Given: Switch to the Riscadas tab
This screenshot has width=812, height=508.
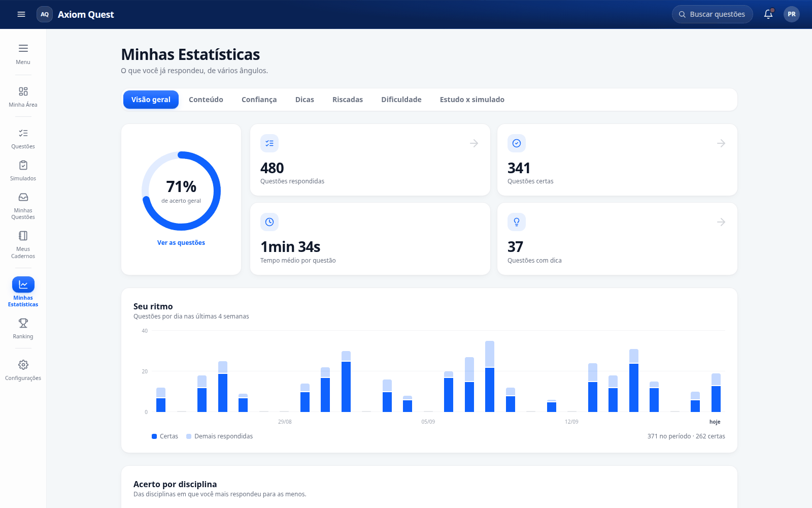Looking at the screenshot, I should pos(348,100).
